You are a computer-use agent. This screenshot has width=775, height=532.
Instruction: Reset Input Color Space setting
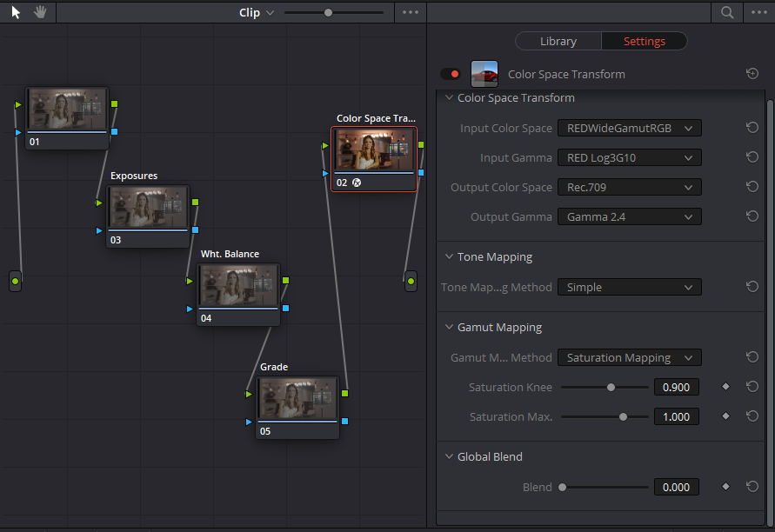(752, 128)
